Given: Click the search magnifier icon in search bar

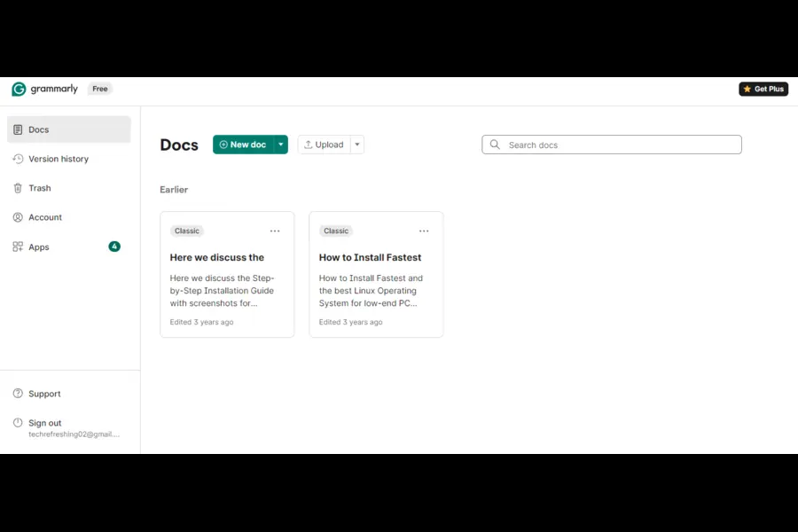Looking at the screenshot, I should tap(495, 144).
